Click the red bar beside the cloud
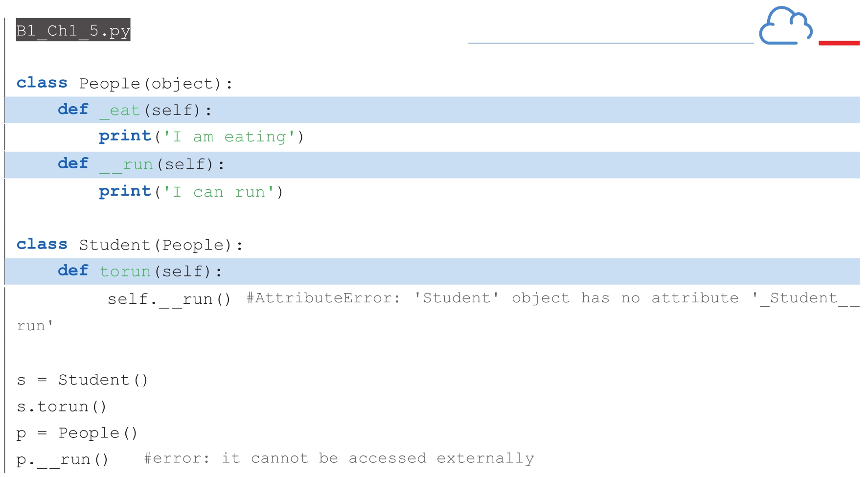The image size is (868, 477). click(x=839, y=43)
